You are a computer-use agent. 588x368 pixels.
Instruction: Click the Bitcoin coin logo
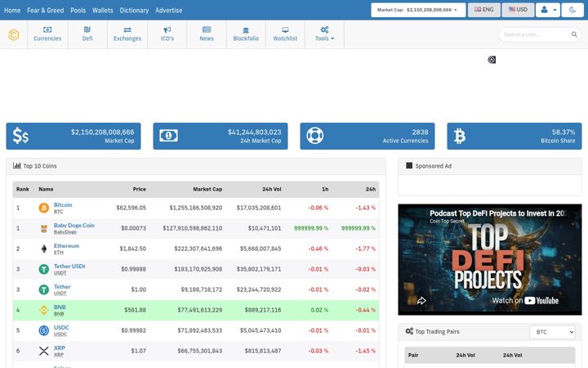click(44, 208)
